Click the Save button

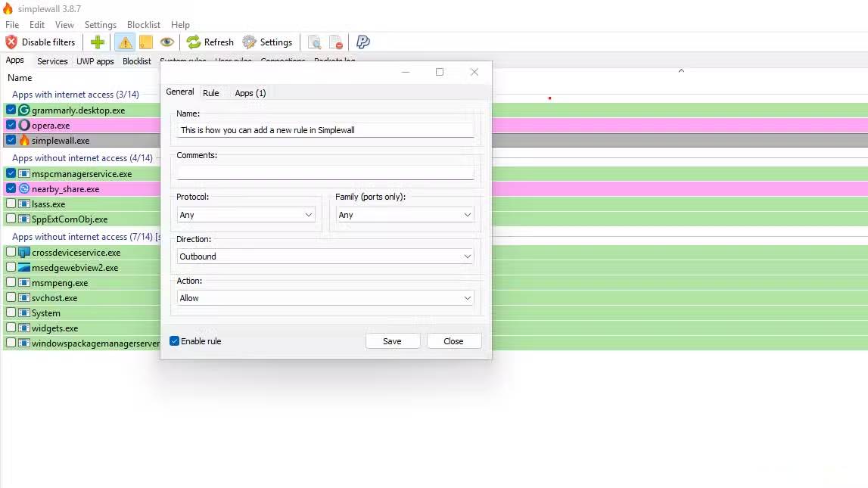(393, 340)
